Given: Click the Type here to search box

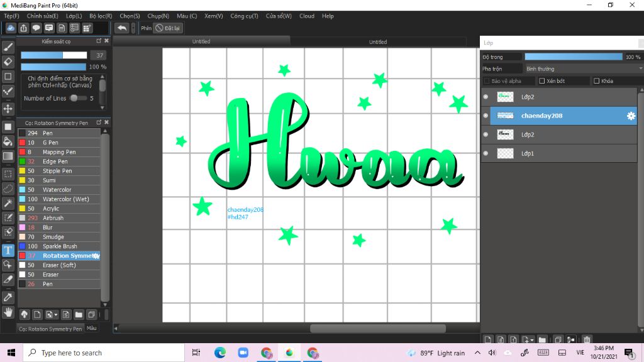Looking at the screenshot, I should [104, 353].
